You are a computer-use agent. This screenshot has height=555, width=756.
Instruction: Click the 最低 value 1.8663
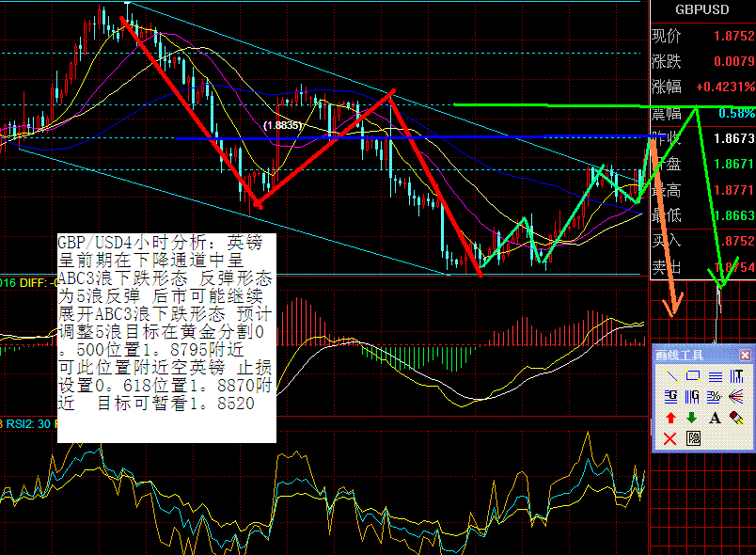pyautogui.click(x=733, y=215)
